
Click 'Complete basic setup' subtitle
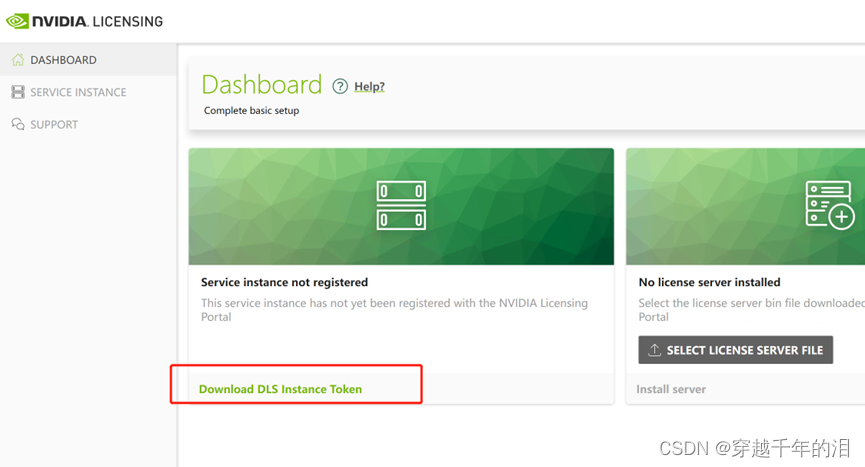point(252,110)
